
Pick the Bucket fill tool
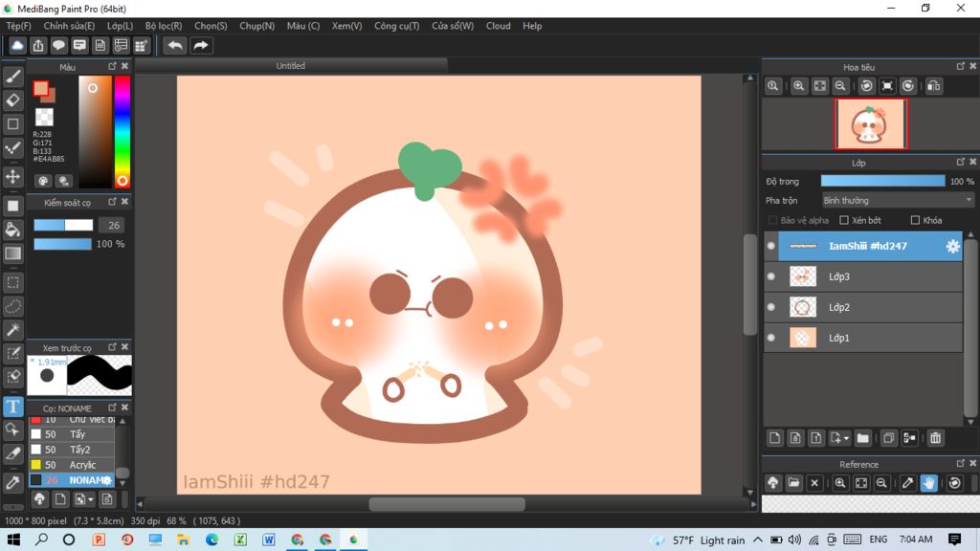tap(12, 230)
